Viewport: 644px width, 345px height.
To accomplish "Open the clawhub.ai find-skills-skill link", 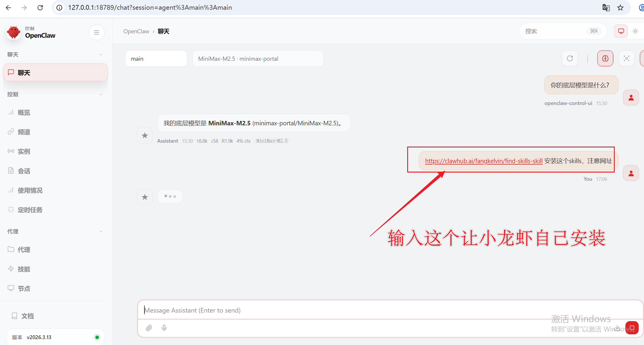I will [484, 161].
